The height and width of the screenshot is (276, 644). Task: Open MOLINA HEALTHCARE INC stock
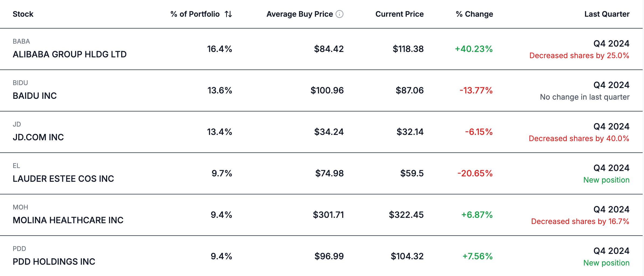click(68, 220)
